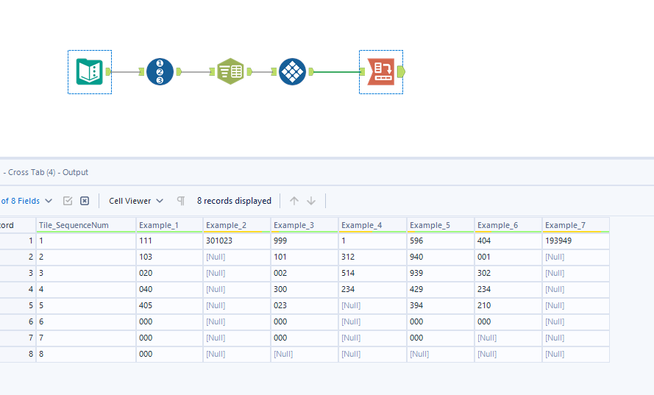Image resolution: width=654 pixels, height=395 pixels.
Task: Select the cell with value 040
Action: pyautogui.click(x=169, y=289)
